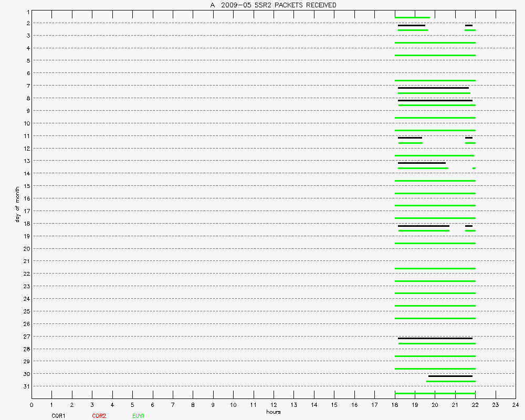This screenshot has width=525, height=420.
Task: Click the COR1 legend label
Action: click(x=58, y=416)
